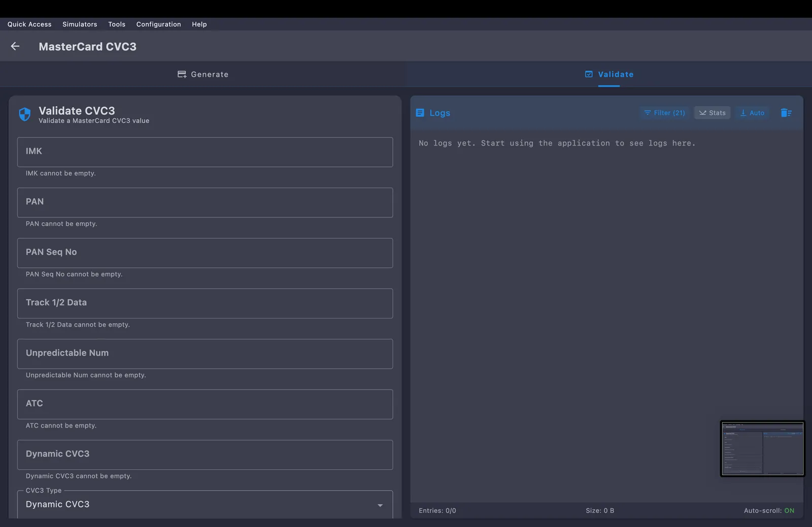Click the Entries: 0/0 status text
Image resolution: width=812 pixels, height=527 pixels.
[x=437, y=511]
